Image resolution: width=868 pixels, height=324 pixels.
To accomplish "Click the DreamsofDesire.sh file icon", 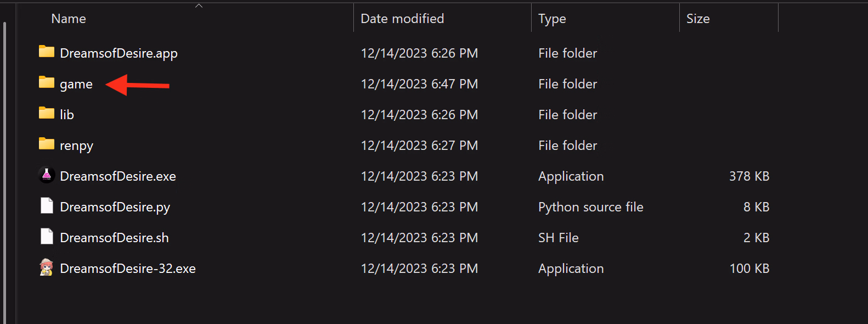I will [x=47, y=237].
